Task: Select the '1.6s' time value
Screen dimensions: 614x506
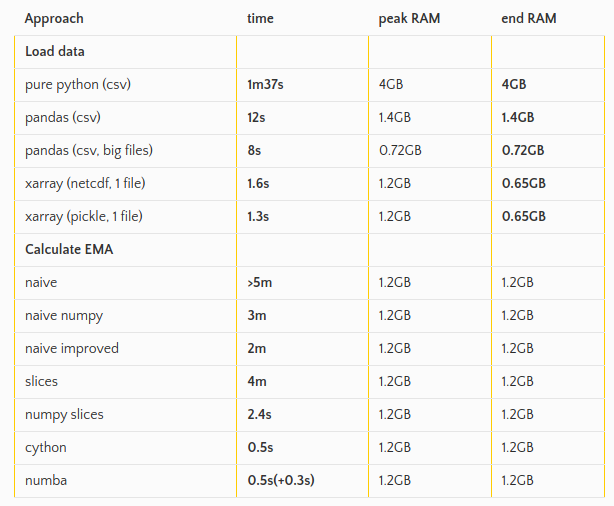Action: (x=259, y=184)
